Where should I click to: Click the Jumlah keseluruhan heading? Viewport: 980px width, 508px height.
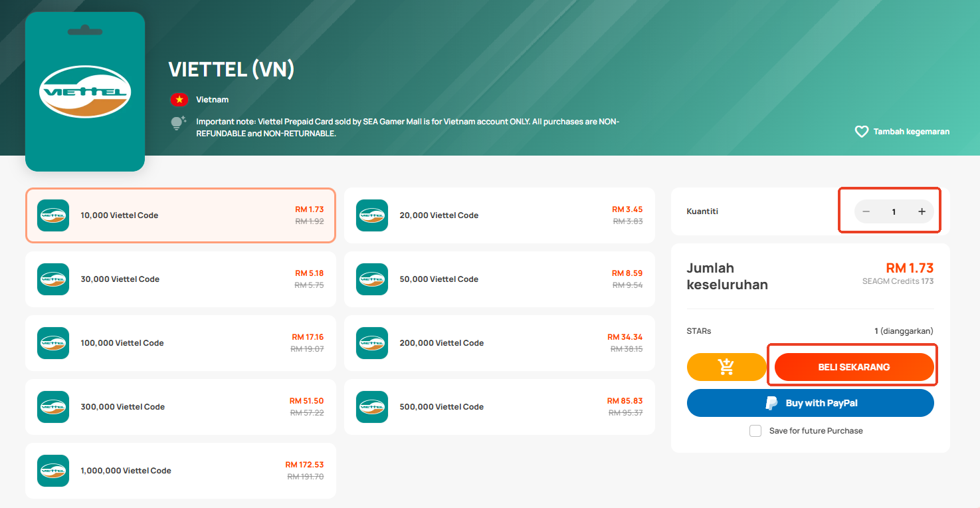pyautogui.click(x=728, y=277)
